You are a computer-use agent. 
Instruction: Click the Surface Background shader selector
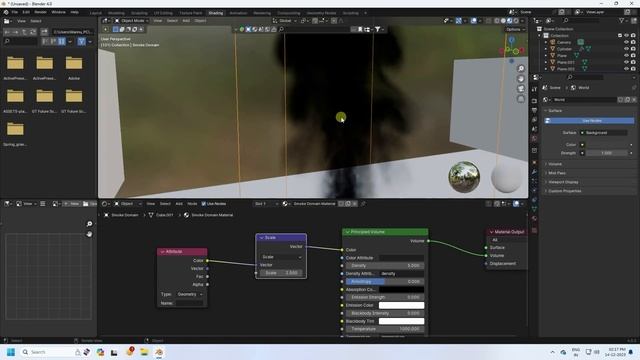pyautogui.click(x=604, y=133)
